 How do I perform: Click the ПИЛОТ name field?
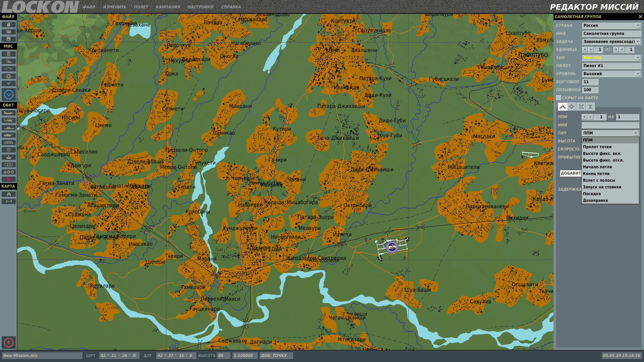pos(611,66)
